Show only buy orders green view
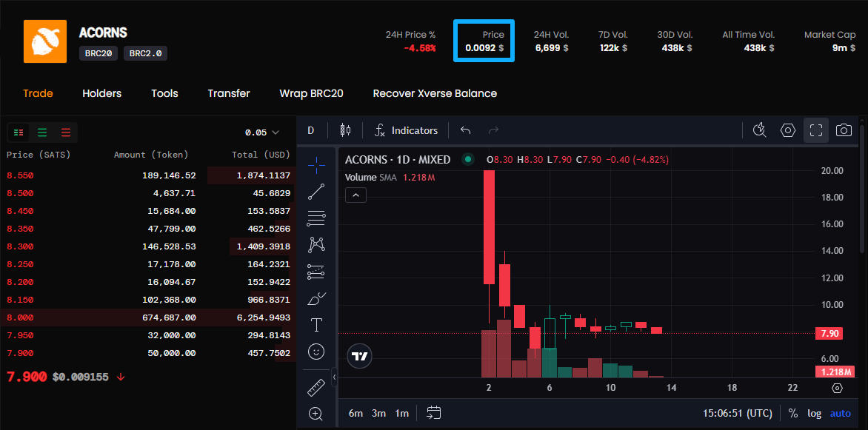The height and width of the screenshot is (430, 868). pyautogui.click(x=42, y=132)
